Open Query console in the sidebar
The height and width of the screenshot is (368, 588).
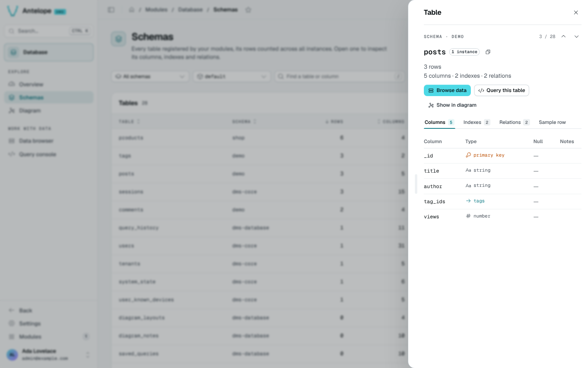click(49, 154)
